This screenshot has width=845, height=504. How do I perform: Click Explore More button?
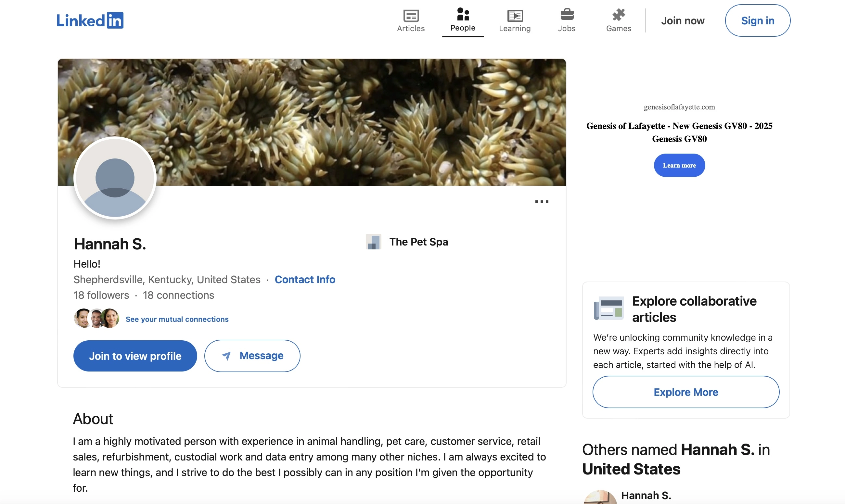[686, 392]
